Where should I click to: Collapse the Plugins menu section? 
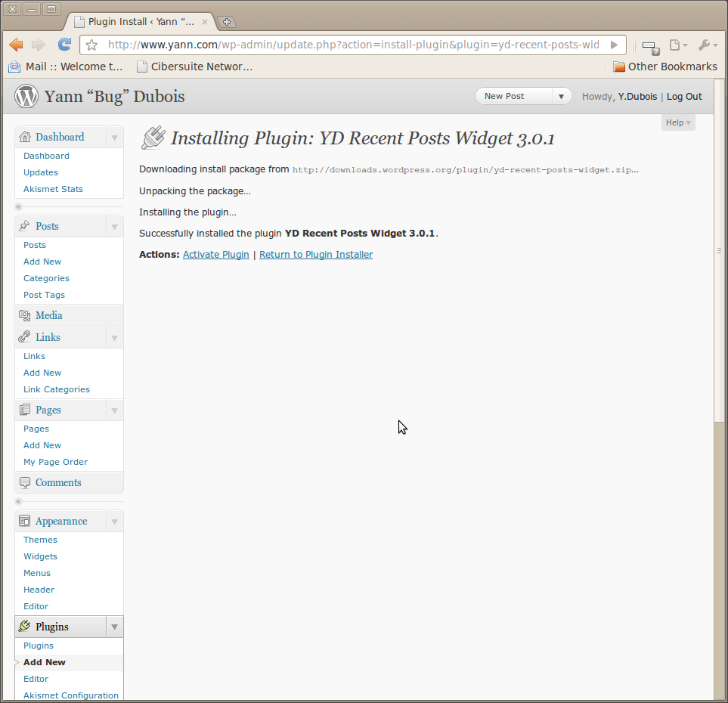pyautogui.click(x=114, y=627)
